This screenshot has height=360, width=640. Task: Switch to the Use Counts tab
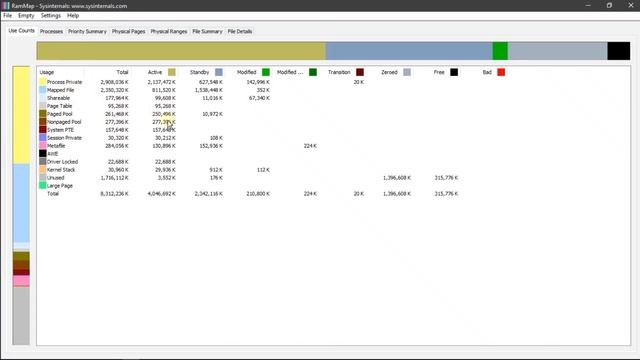coord(22,31)
